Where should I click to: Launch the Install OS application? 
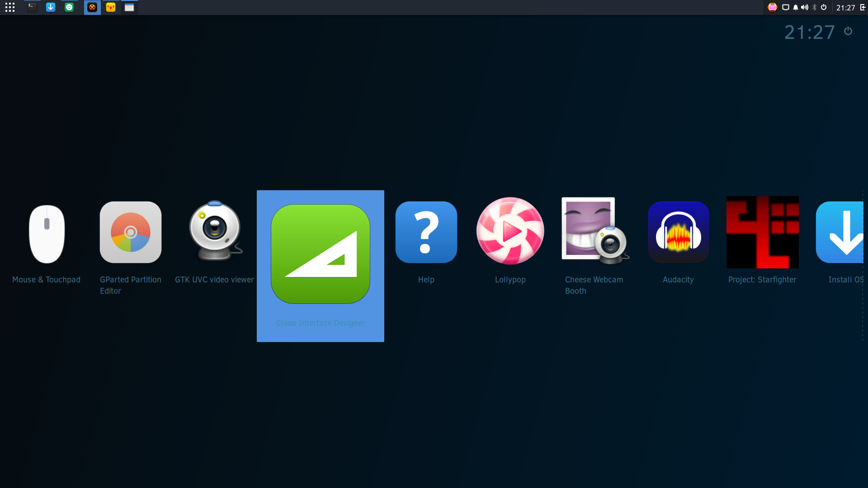pyautogui.click(x=840, y=232)
